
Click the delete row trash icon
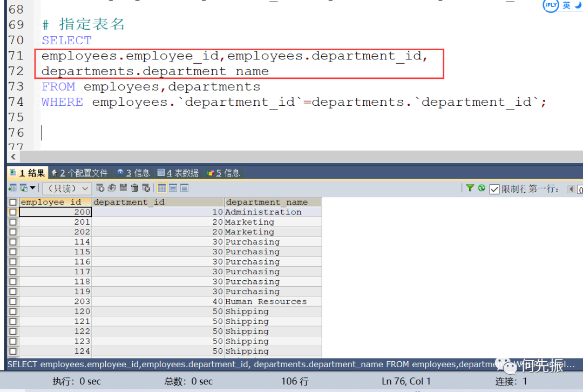134,188
